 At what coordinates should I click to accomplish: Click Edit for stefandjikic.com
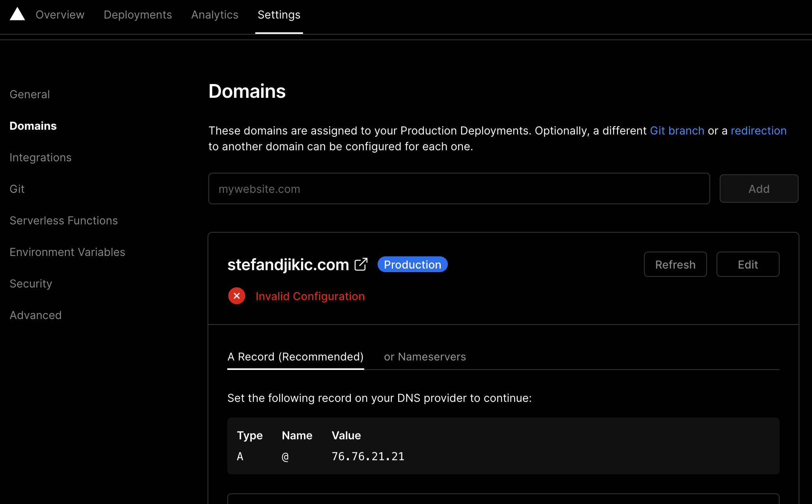click(x=748, y=264)
